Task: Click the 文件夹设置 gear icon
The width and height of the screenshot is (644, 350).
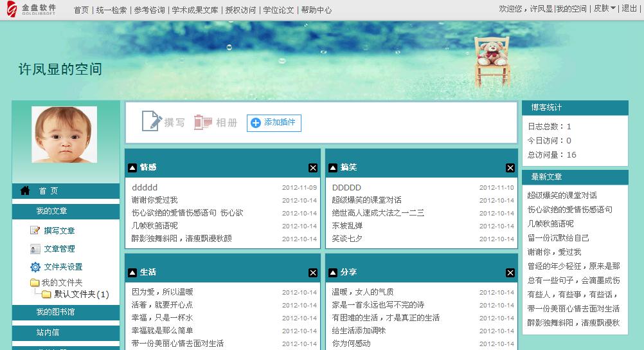Action: (35, 267)
